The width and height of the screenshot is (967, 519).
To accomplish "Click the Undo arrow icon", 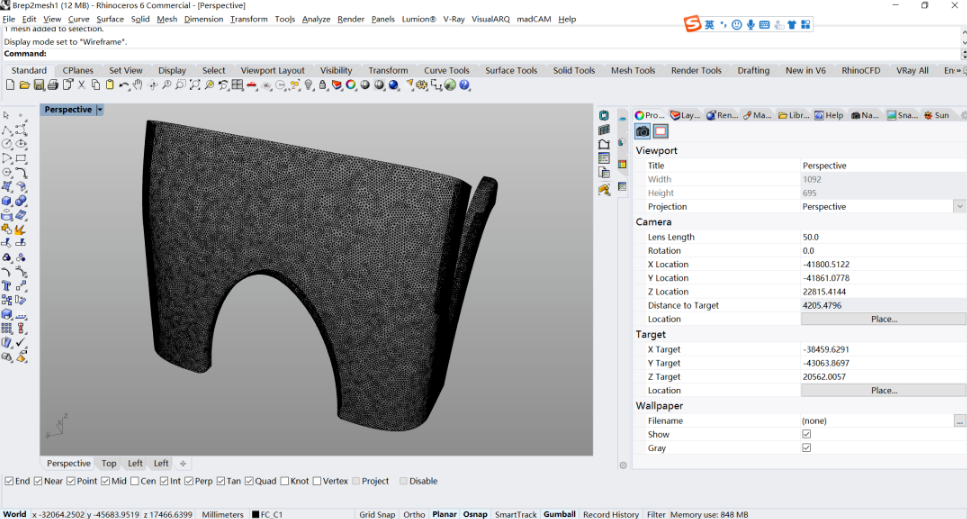I will click(124, 85).
